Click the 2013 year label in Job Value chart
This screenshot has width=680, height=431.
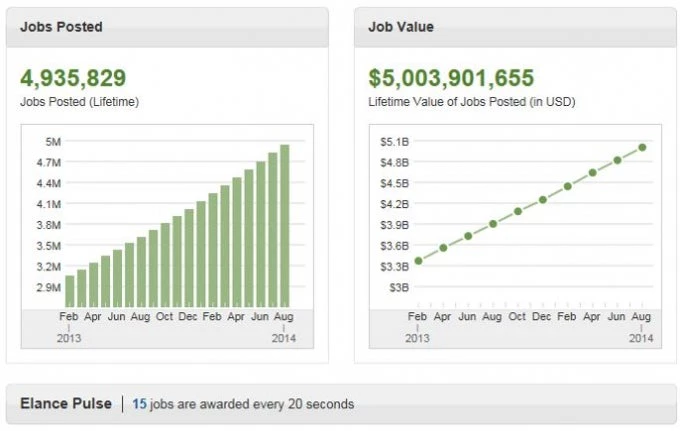click(x=417, y=338)
